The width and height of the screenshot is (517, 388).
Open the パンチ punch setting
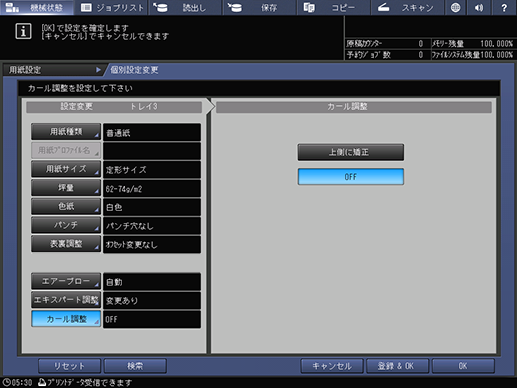(x=66, y=225)
